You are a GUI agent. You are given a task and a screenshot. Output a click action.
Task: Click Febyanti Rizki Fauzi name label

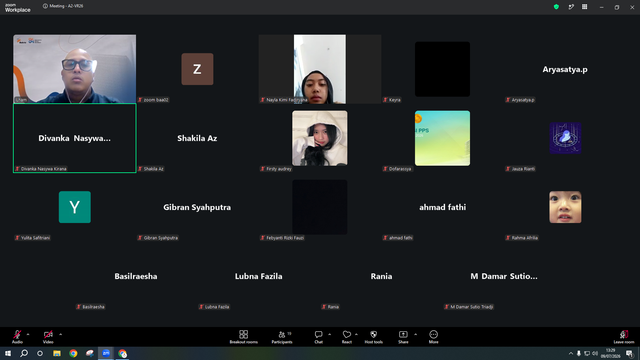pos(285,238)
